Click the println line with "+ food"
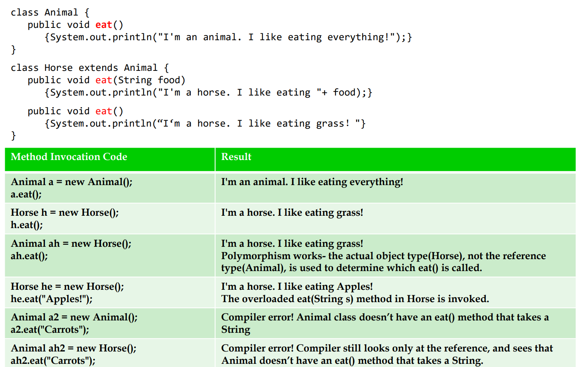588x367 pixels. pyautogui.click(x=208, y=93)
